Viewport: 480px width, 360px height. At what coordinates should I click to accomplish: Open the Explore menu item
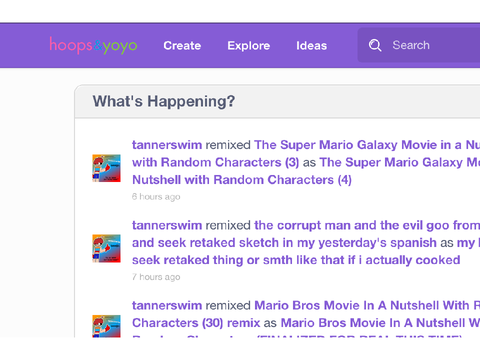(x=249, y=45)
